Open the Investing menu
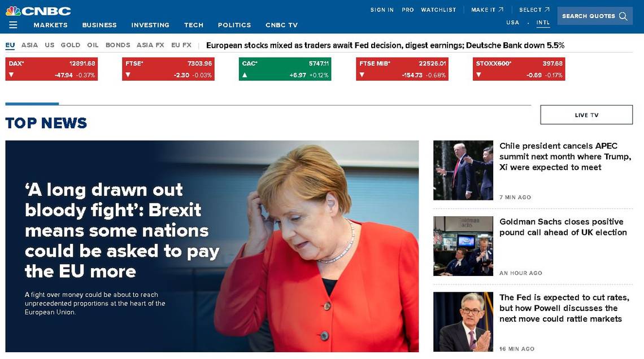 click(x=150, y=25)
